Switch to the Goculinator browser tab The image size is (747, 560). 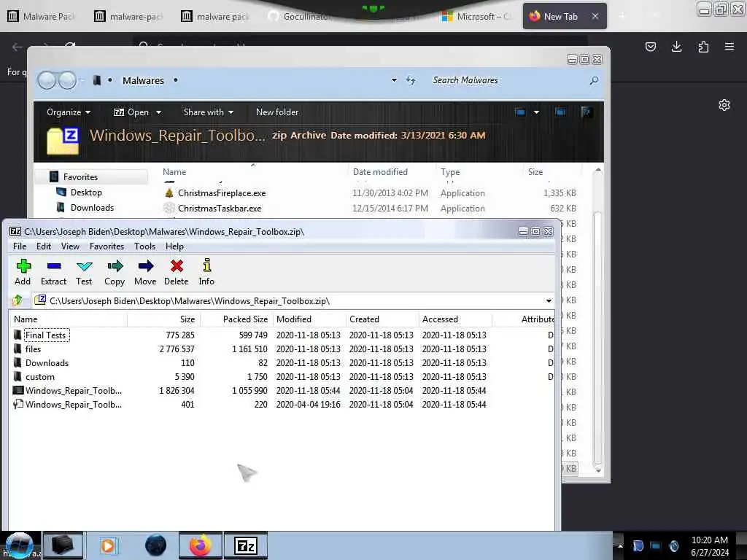tap(300, 16)
